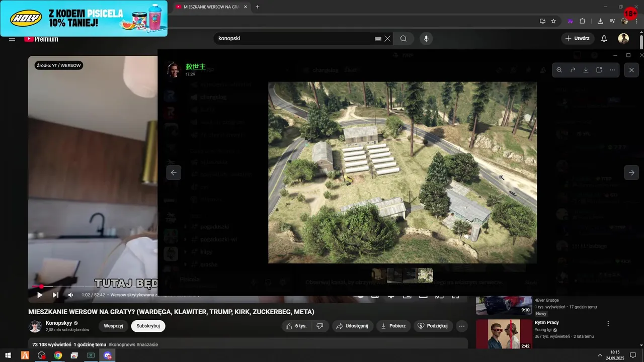Open Windows Start menu
The height and width of the screenshot is (362, 644).
point(8,355)
